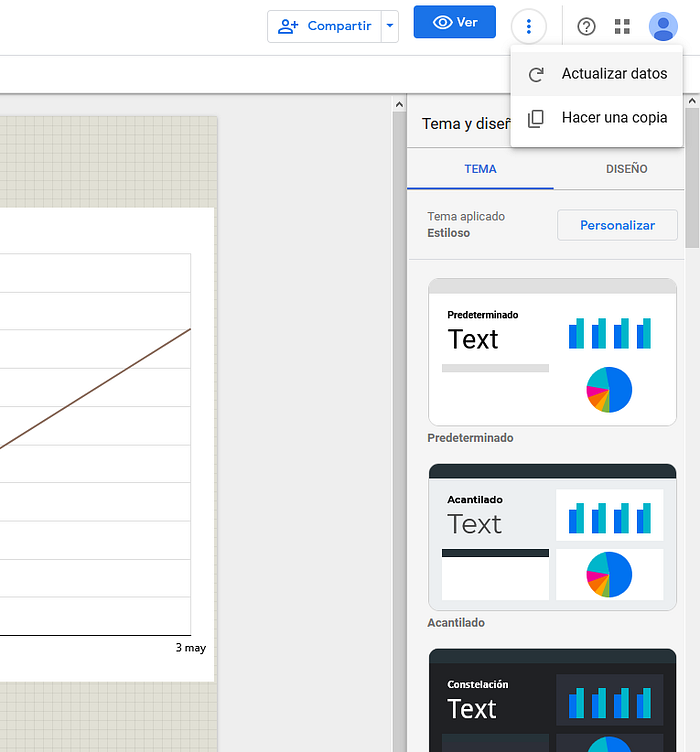Viewport: 700px width, 752px height.
Task: Open the help question mark icon
Action: tap(586, 26)
